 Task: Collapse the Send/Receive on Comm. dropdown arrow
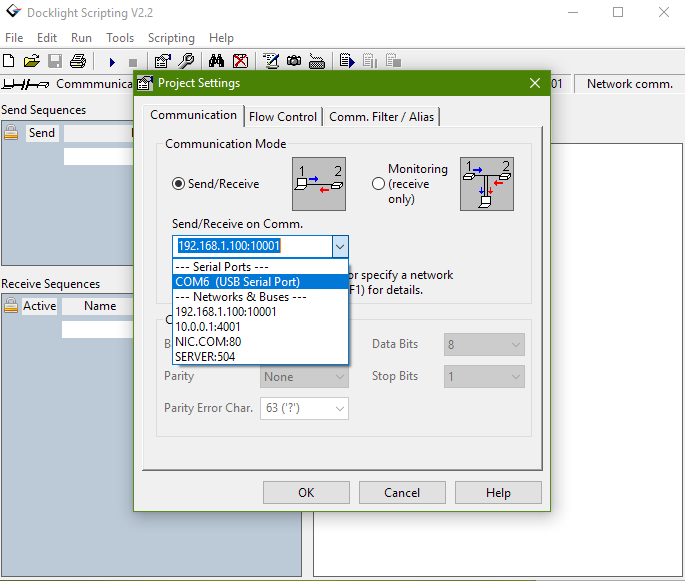(340, 247)
